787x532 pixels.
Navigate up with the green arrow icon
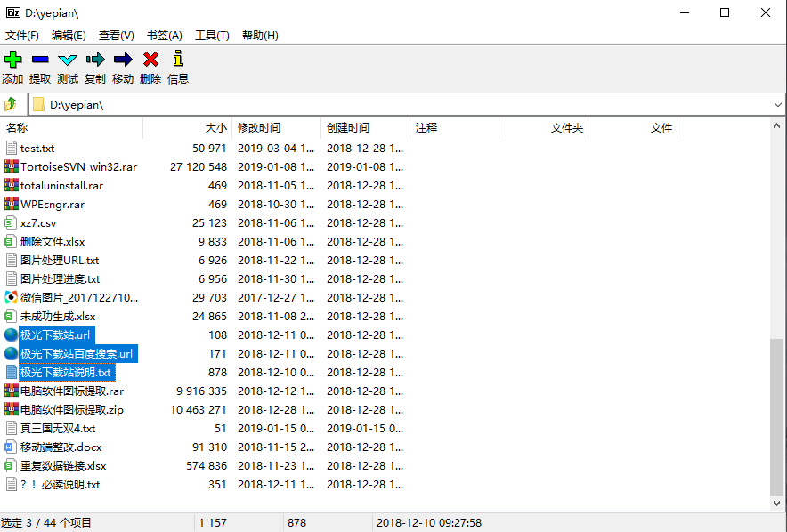click(x=12, y=104)
